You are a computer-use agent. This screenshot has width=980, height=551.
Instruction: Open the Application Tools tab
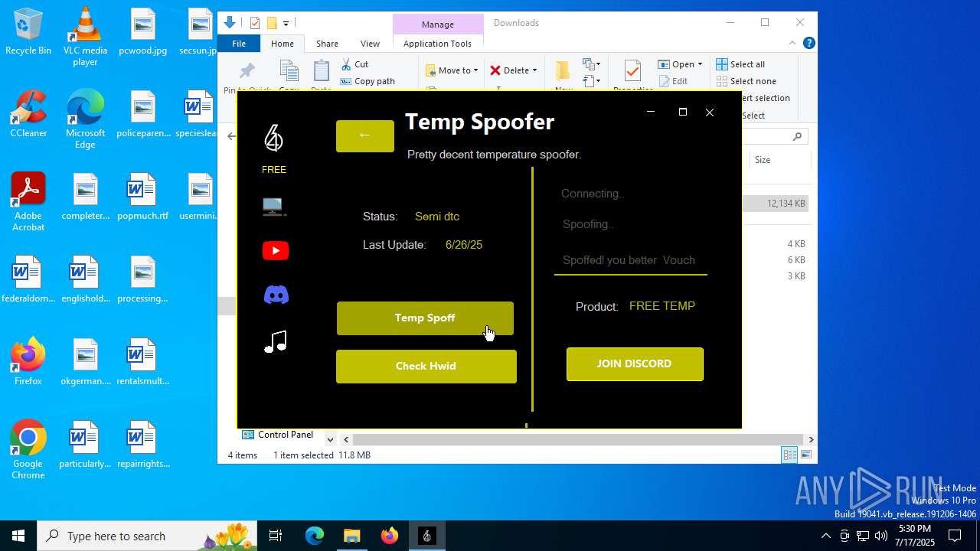(x=437, y=44)
